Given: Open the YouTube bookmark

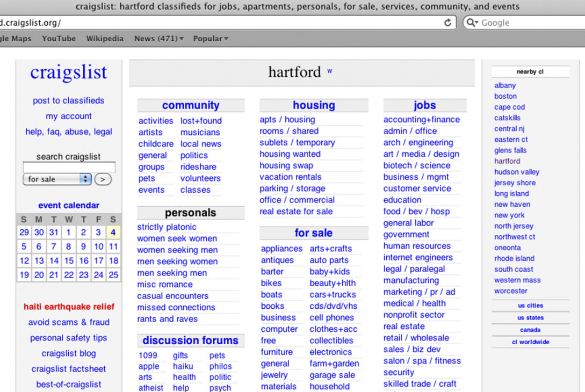Looking at the screenshot, I should (x=59, y=39).
